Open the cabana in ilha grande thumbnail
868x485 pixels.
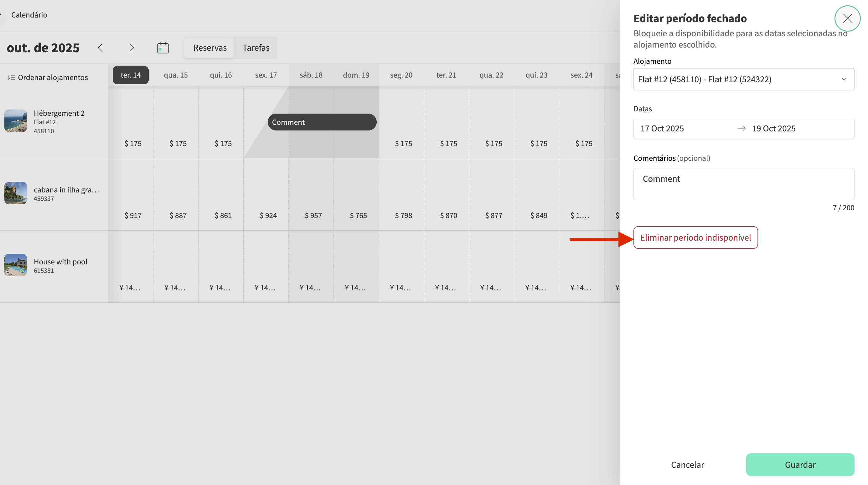coord(16,193)
